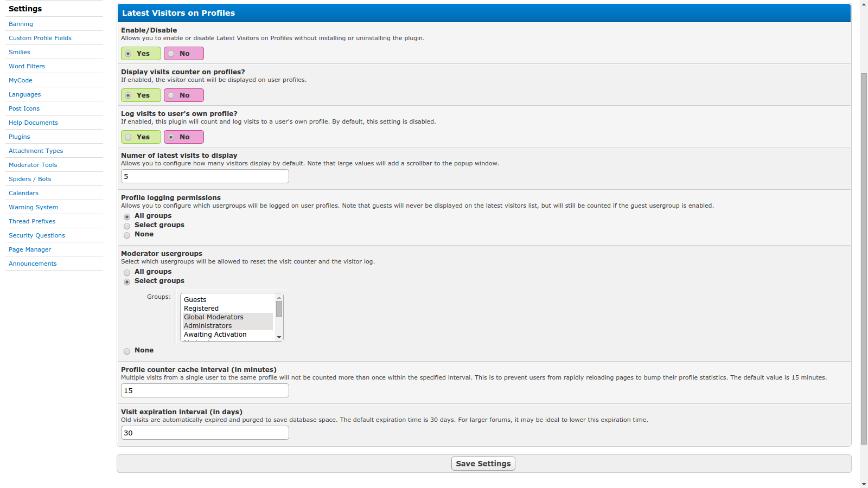Click the Groups list scroll-up arrow
Screen dimensions: 868x488
279,298
